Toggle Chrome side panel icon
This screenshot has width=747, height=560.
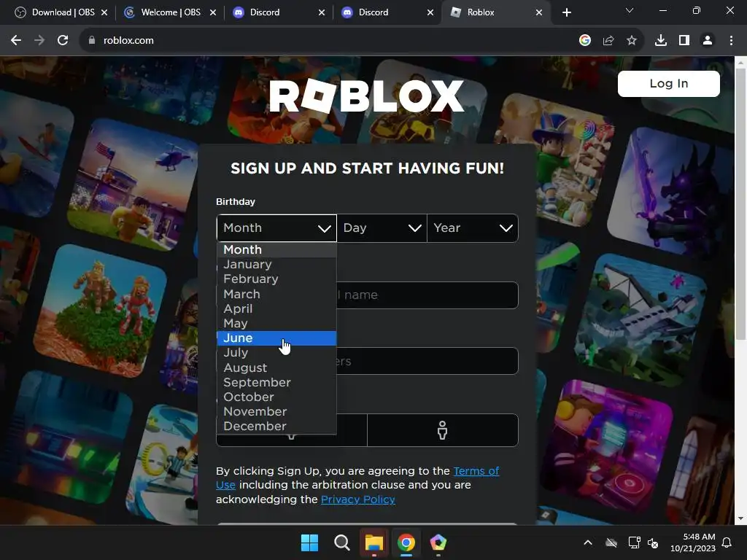pyautogui.click(x=684, y=41)
